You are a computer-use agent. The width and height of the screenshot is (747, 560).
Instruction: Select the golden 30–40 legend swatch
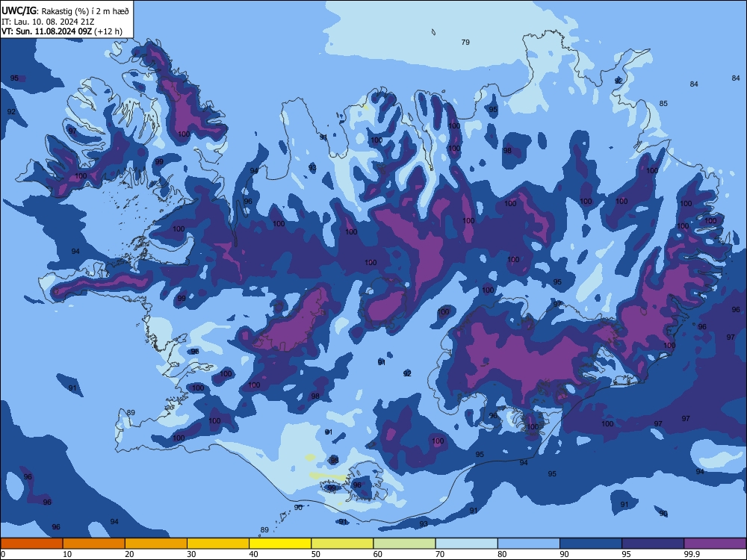[x=218, y=544]
